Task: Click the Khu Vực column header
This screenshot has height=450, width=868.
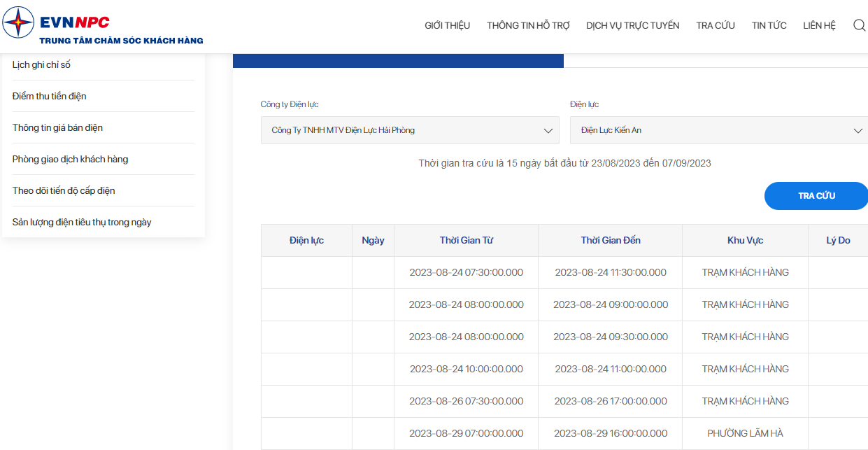Action: 746,240
